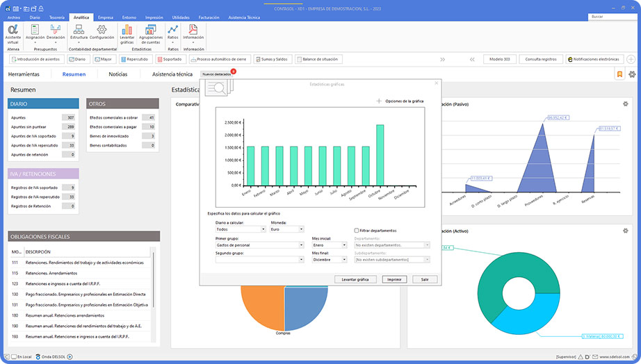Click the Levantar gráfica button
The height and width of the screenshot is (364, 641).
point(355,279)
